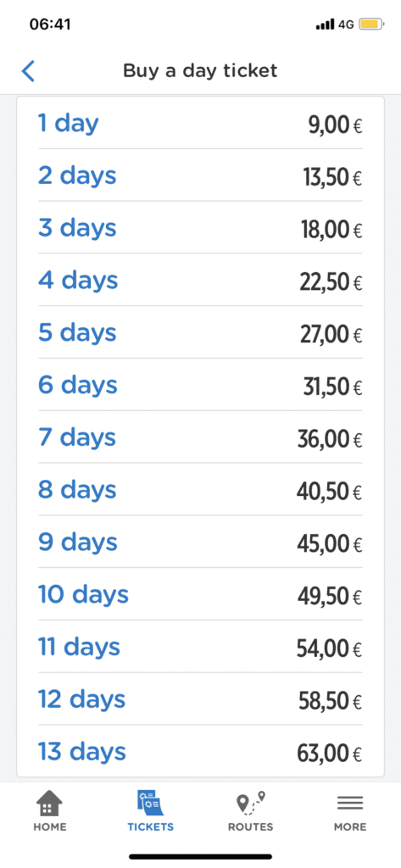
Task: Tap the back arrow icon
Action: pos(28,71)
